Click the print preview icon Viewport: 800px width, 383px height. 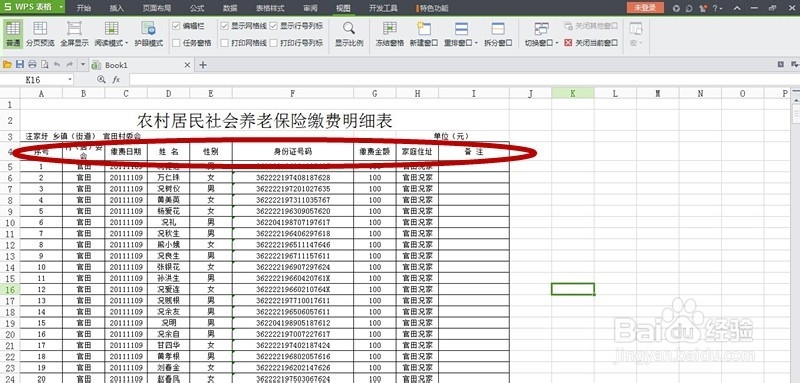pyautogui.click(x=45, y=64)
